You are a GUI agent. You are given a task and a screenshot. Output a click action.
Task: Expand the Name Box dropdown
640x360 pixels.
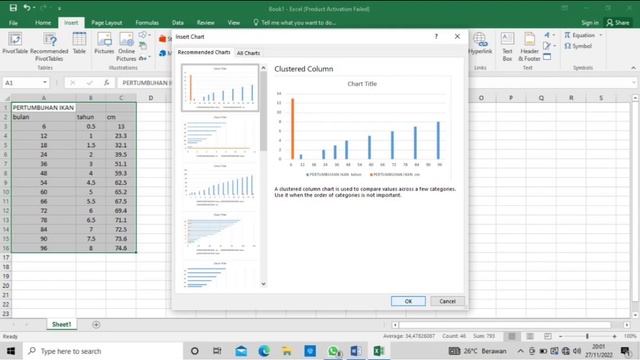click(x=44, y=83)
